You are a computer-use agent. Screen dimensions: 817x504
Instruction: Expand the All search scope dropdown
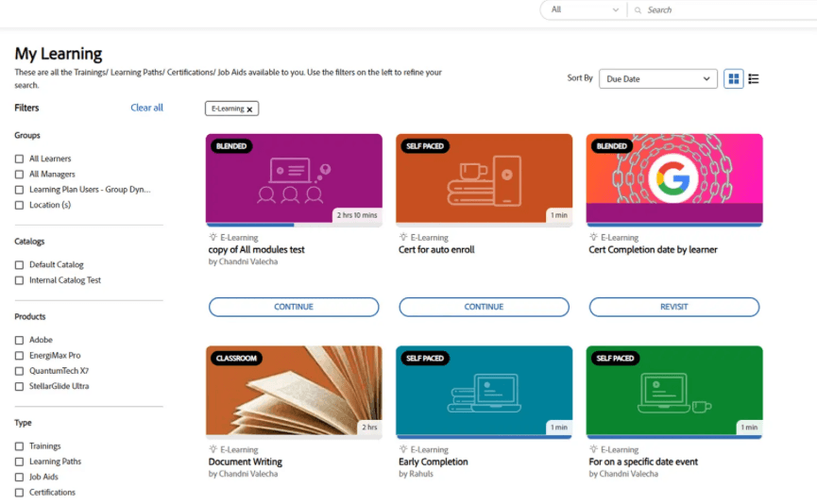pos(585,9)
